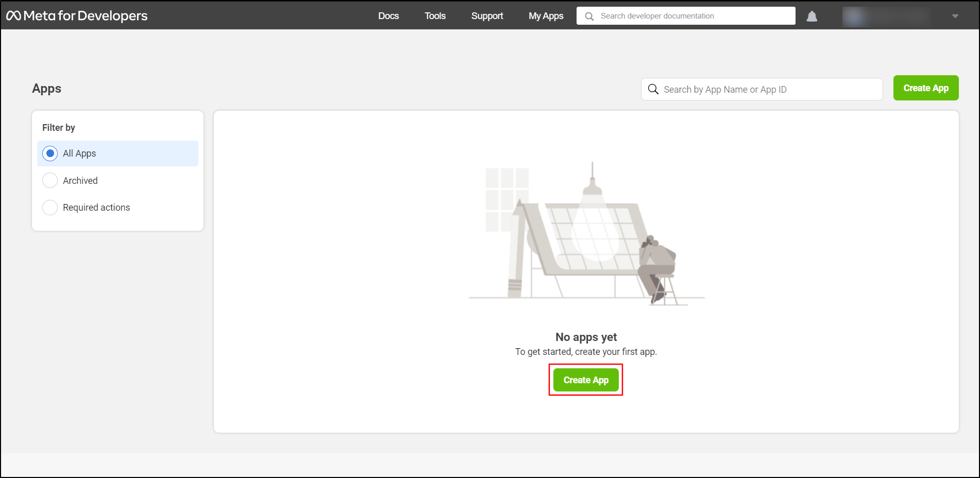Image resolution: width=980 pixels, height=478 pixels.
Task: Go to My Apps
Action: coord(546,16)
